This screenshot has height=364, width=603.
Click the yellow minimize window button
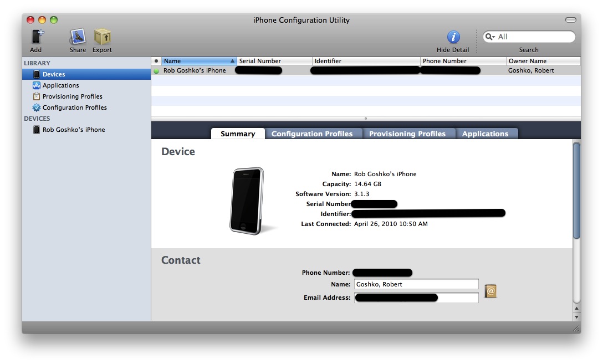pyautogui.click(x=42, y=20)
